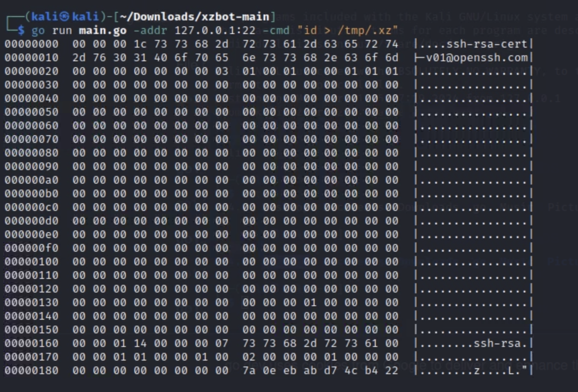Click hex offset 00000000 at first row
Screen dimensions: 578x392
pyautogui.click(x=31, y=44)
